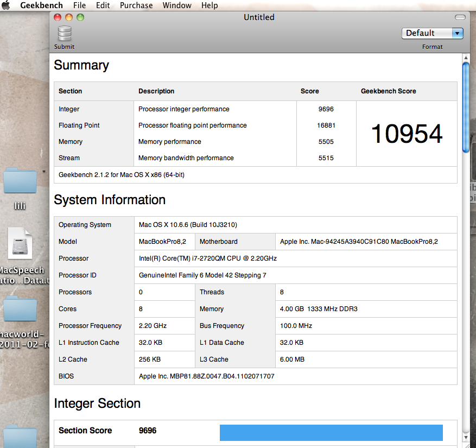Image resolution: width=476 pixels, height=448 pixels.
Task: Select the MacSpeech Data disk image file
Action: coord(20,243)
